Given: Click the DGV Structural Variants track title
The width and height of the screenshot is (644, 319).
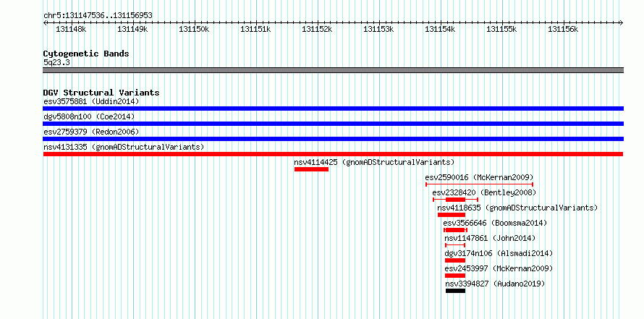Looking at the screenshot, I should click(x=101, y=93).
